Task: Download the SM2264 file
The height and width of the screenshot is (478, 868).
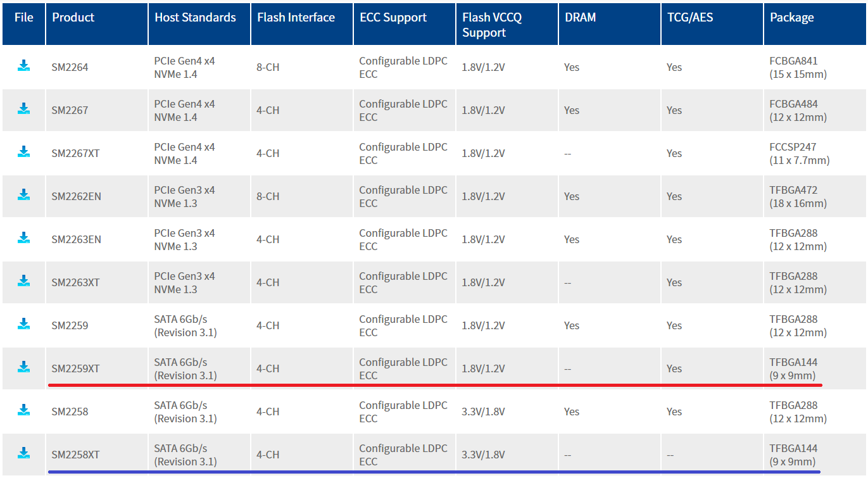Action: pyautogui.click(x=23, y=65)
